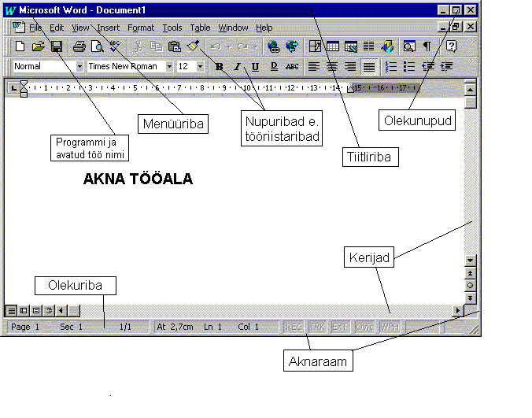Click the Insert Table grid icon
The height and width of the screenshot is (418, 532).
tap(333, 46)
